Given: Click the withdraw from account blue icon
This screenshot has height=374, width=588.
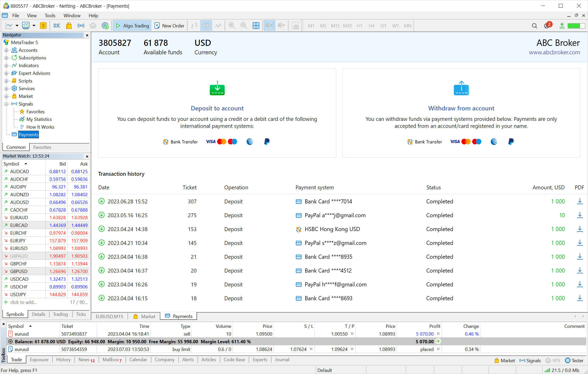Looking at the screenshot, I should [x=461, y=89].
